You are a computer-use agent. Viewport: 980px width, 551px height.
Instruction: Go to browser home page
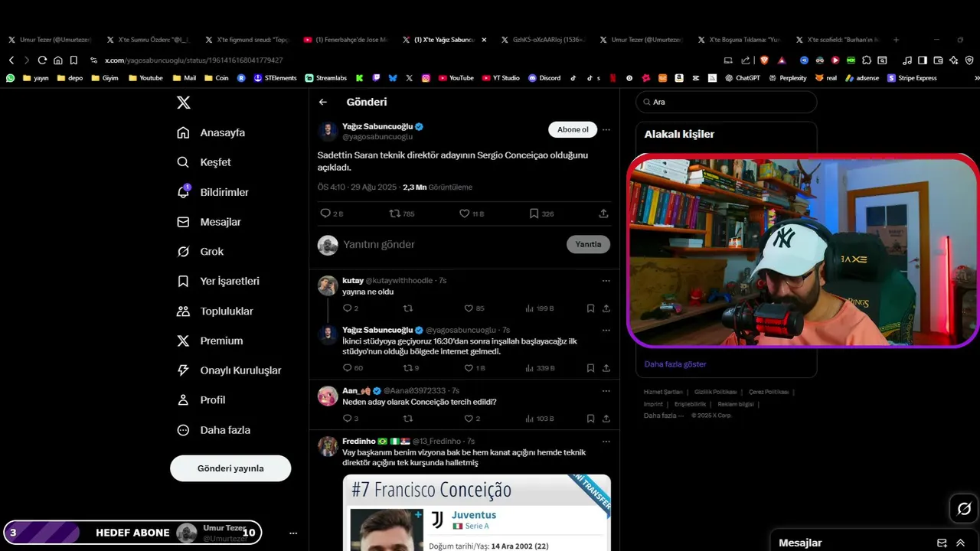(57, 60)
